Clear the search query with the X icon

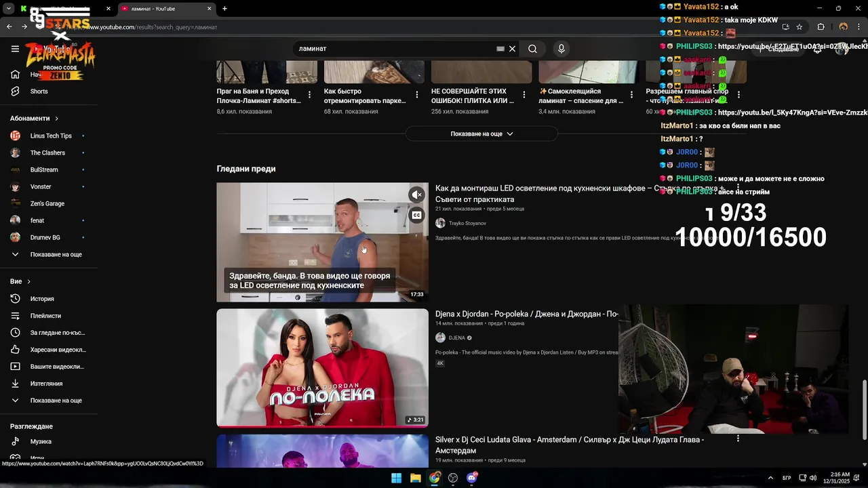pyautogui.click(x=512, y=49)
